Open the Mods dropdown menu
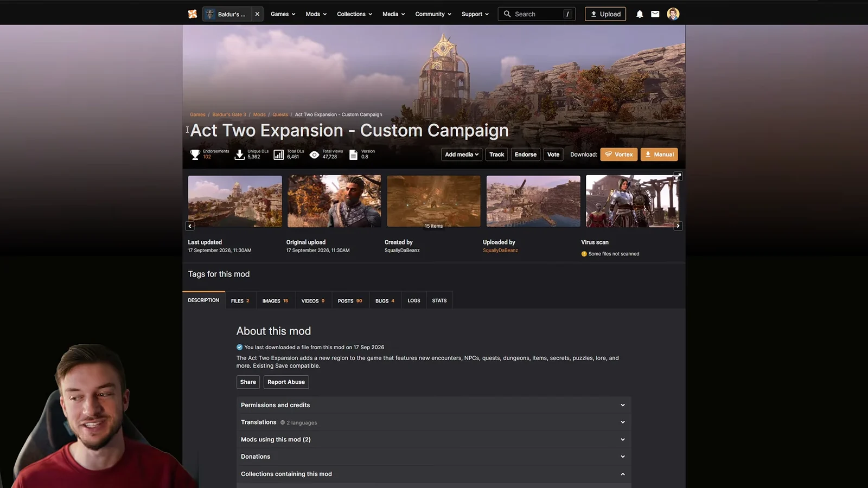868x488 pixels. 316,14
